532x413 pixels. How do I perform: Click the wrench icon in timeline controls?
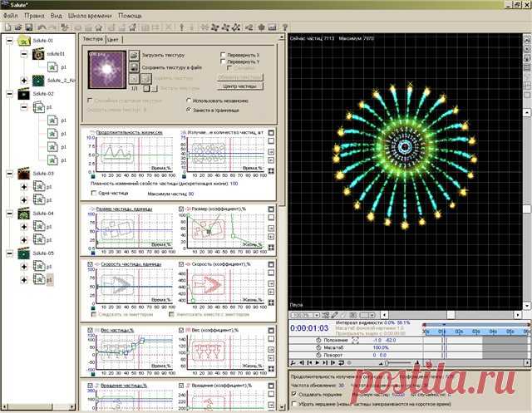[293, 363]
